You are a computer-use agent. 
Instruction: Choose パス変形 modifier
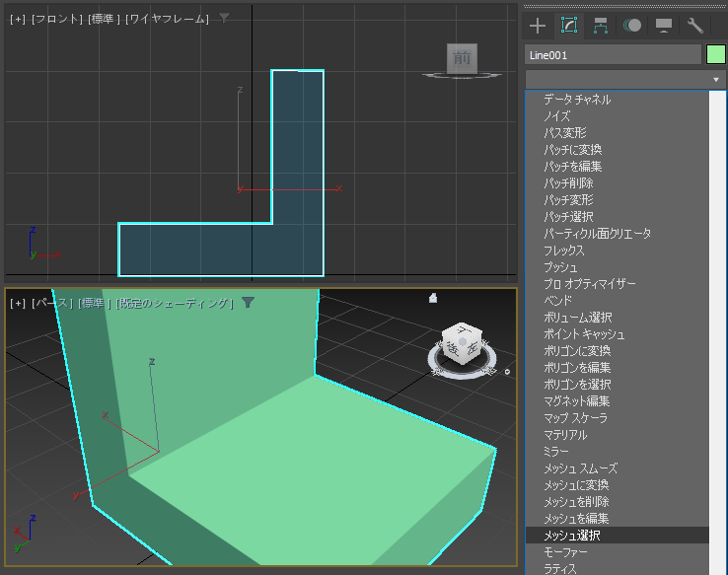(618, 133)
